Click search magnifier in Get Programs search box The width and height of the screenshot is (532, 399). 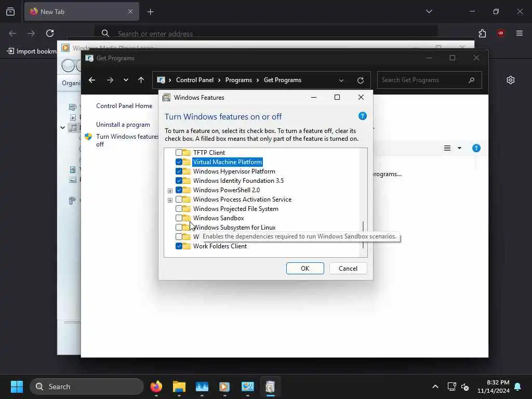(471, 80)
